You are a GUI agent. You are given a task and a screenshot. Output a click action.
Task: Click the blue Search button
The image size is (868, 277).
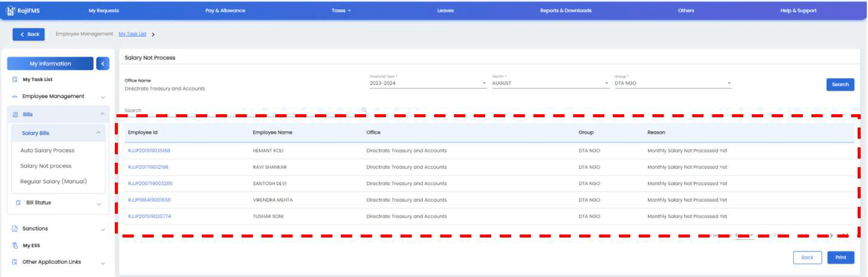(x=840, y=84)
